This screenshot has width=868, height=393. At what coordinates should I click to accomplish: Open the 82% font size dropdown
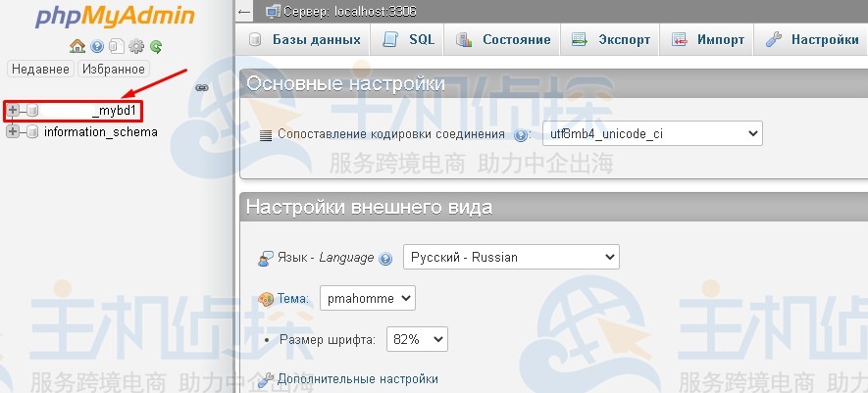point(418,339)
